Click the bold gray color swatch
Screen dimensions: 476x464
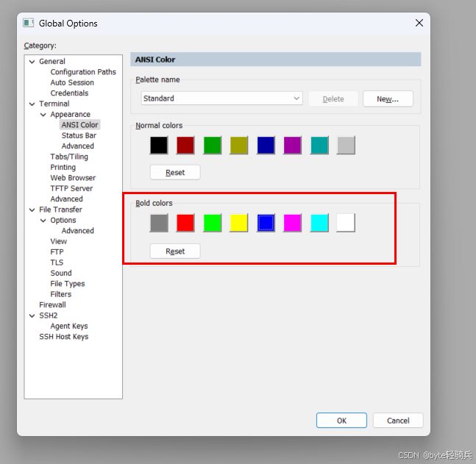(x=159, y=223)
